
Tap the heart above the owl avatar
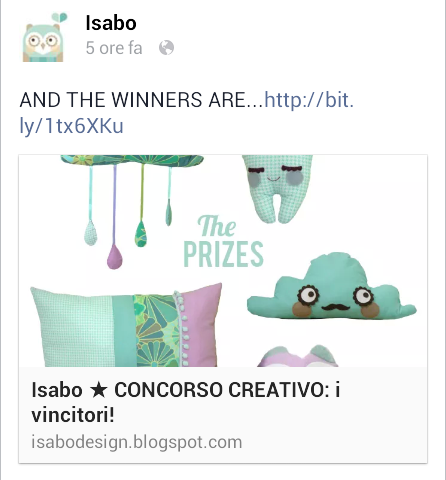[x=59, y=17]
